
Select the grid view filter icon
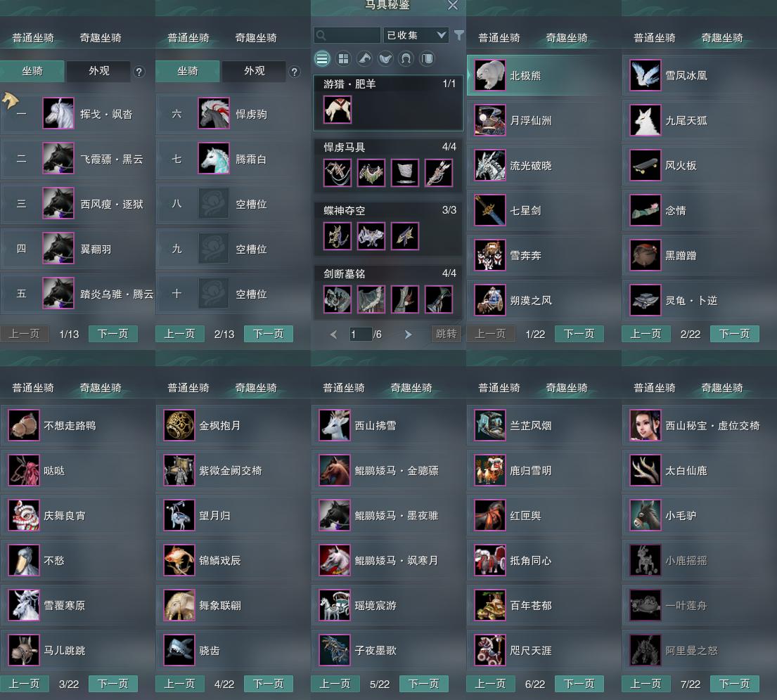(343, 59)
